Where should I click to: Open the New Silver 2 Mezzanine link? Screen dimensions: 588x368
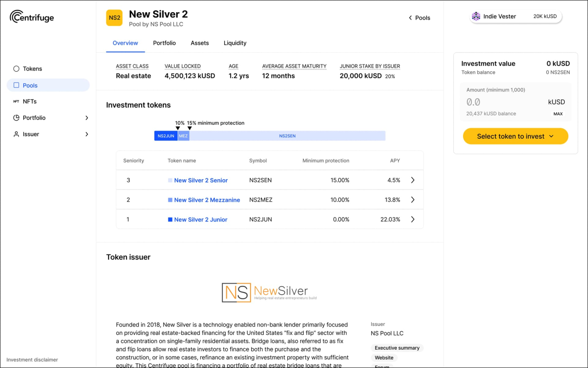click(207, 200)
